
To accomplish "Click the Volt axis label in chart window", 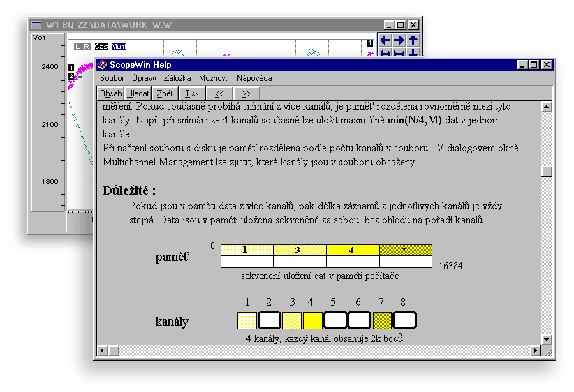I will point(39,37).
